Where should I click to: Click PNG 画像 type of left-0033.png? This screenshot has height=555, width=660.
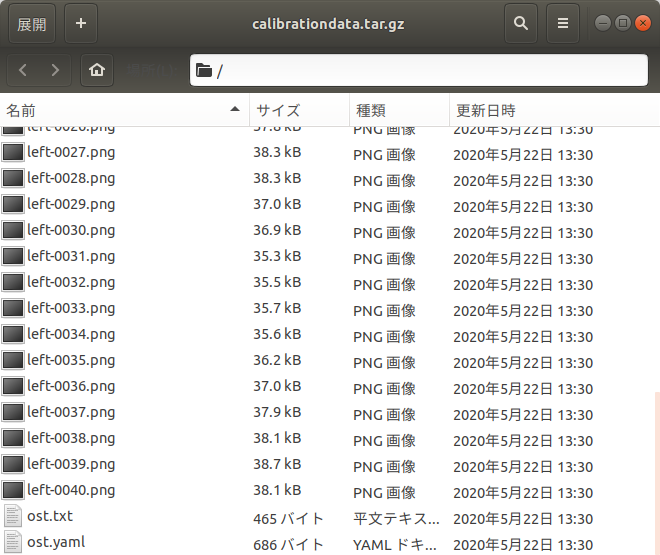(x=384, y=311)
